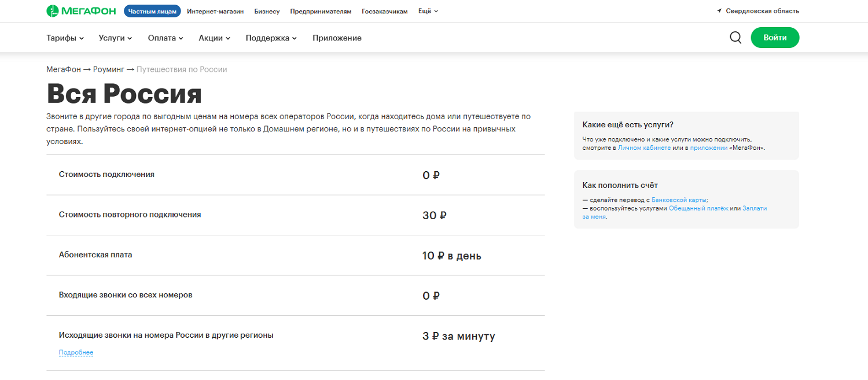Open the Ещё dropdown in top bar

428,11
